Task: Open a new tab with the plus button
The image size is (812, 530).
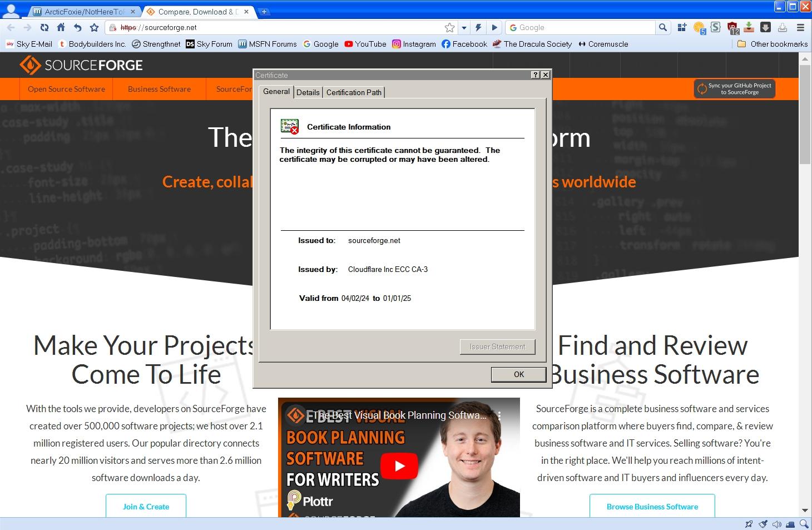Action: click(264, 11)
